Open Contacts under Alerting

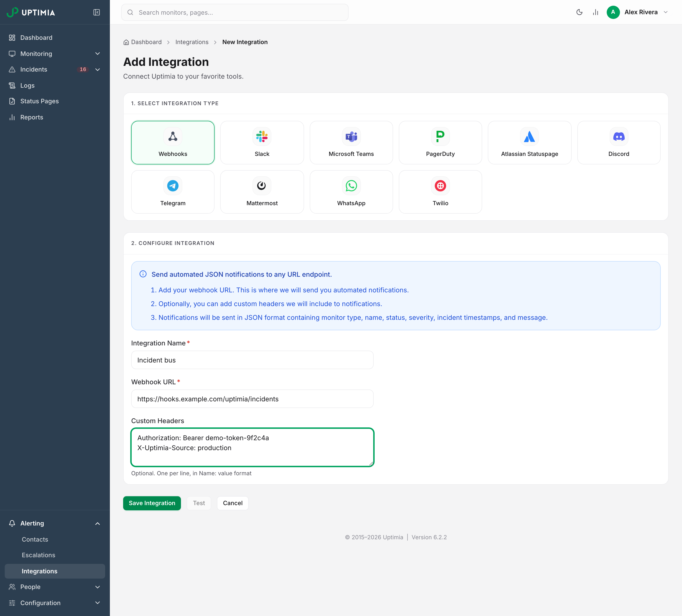pyautogui.click(x=55, y=539)
